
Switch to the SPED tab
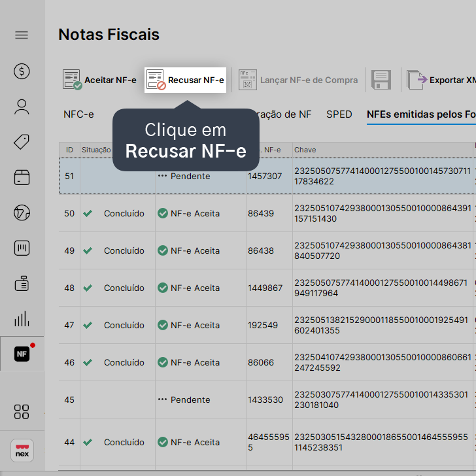[339, 114]
